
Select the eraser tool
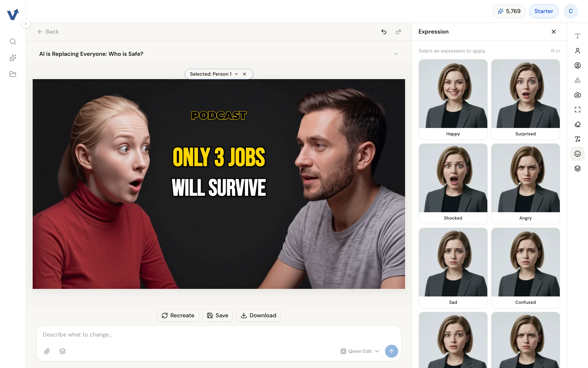tap(578, 124)
